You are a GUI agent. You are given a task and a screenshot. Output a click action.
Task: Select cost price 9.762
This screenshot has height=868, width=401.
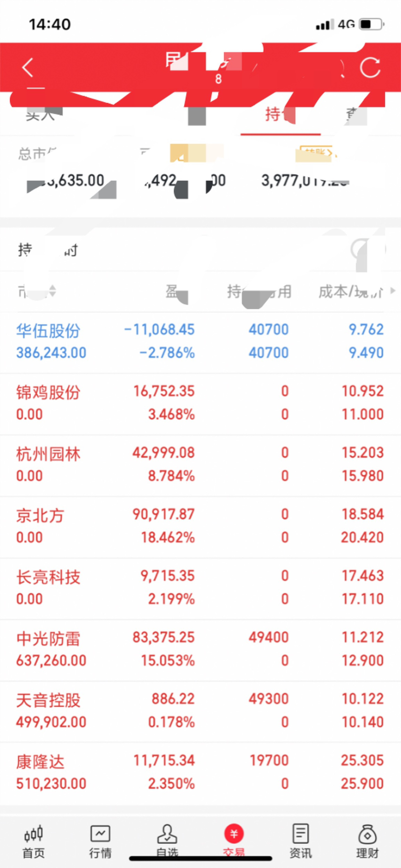pos(366,330)
